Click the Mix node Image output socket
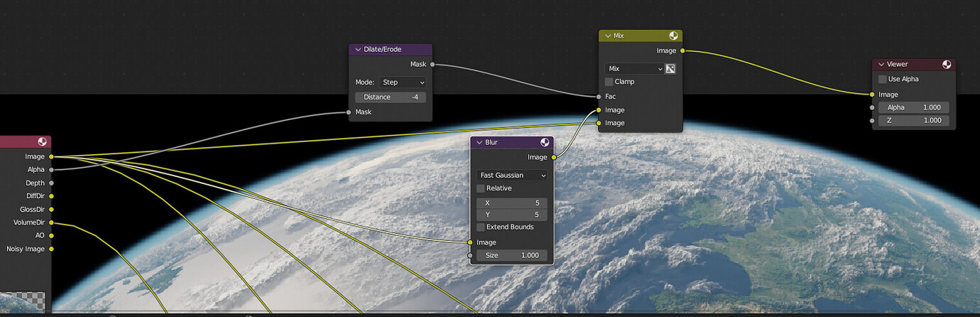 tap(682, 50)
